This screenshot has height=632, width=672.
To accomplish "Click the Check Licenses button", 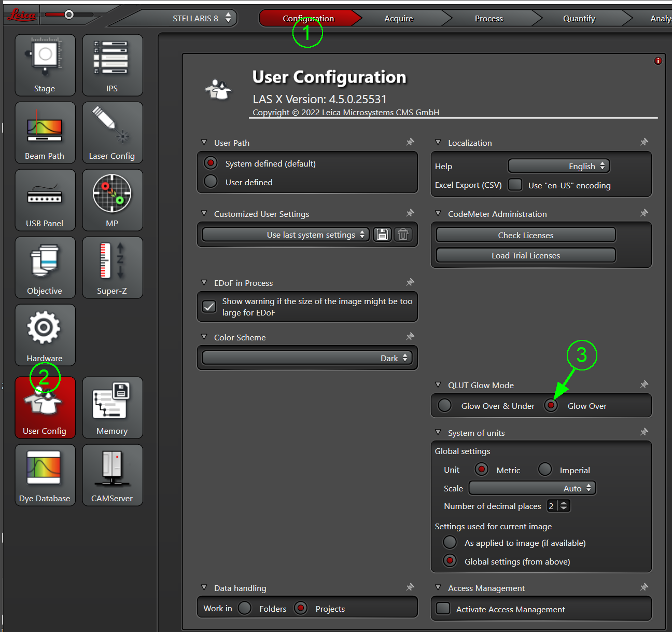I will point(525,235).
